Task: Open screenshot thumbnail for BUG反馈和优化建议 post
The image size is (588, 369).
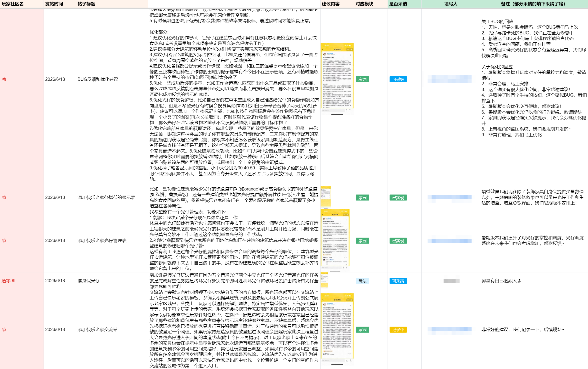Action: (x=337, y=79)
